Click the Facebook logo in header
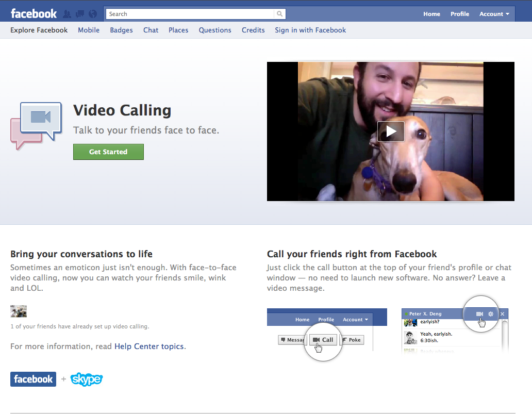 tap(34, 13)
